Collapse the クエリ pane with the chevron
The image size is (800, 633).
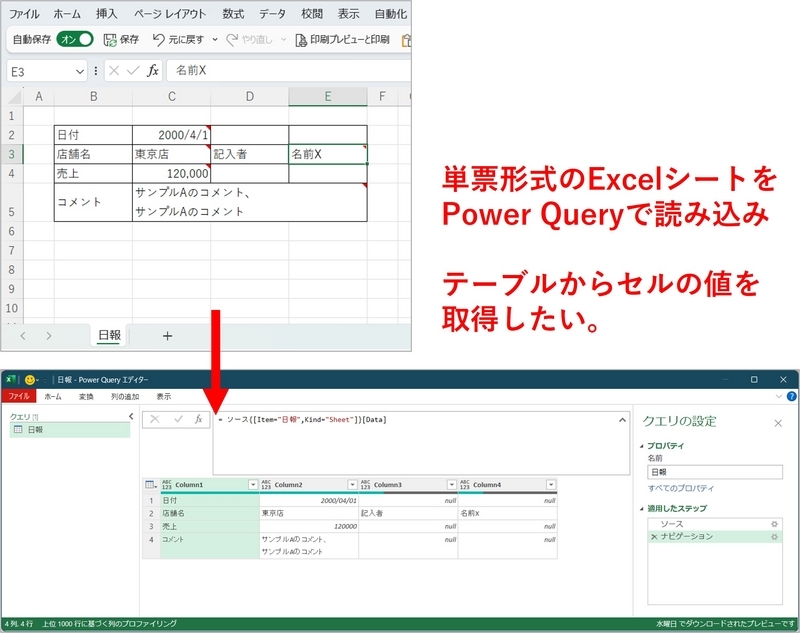(x=131, y=417)
